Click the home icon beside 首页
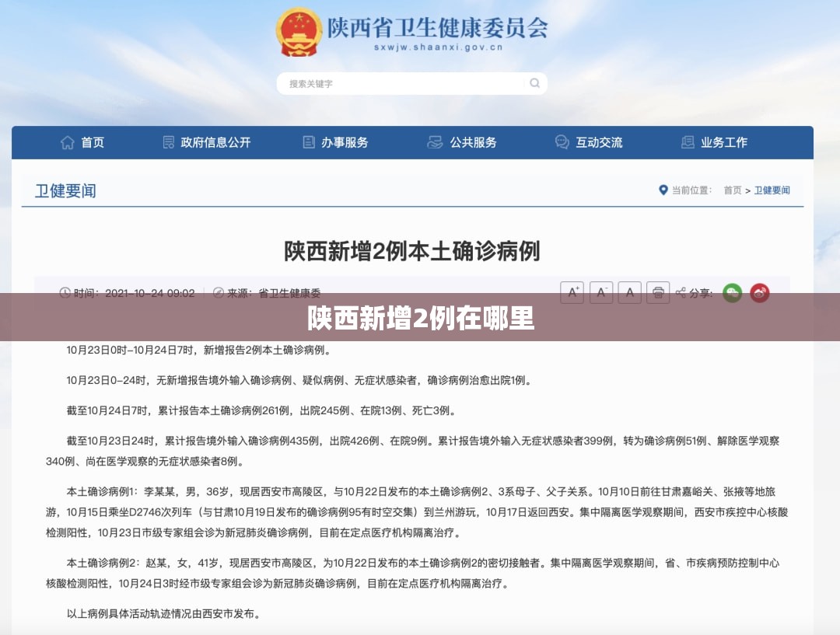 (68, 142)
